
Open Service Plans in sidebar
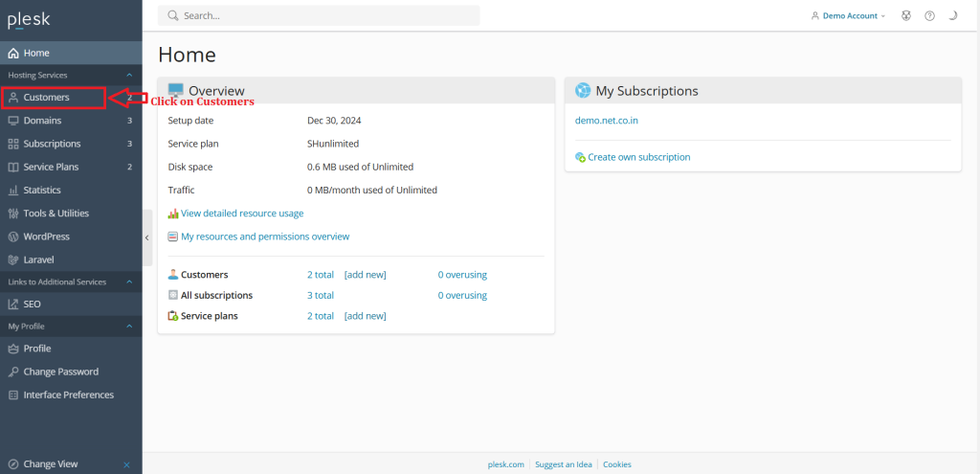(x=71, y=167)
